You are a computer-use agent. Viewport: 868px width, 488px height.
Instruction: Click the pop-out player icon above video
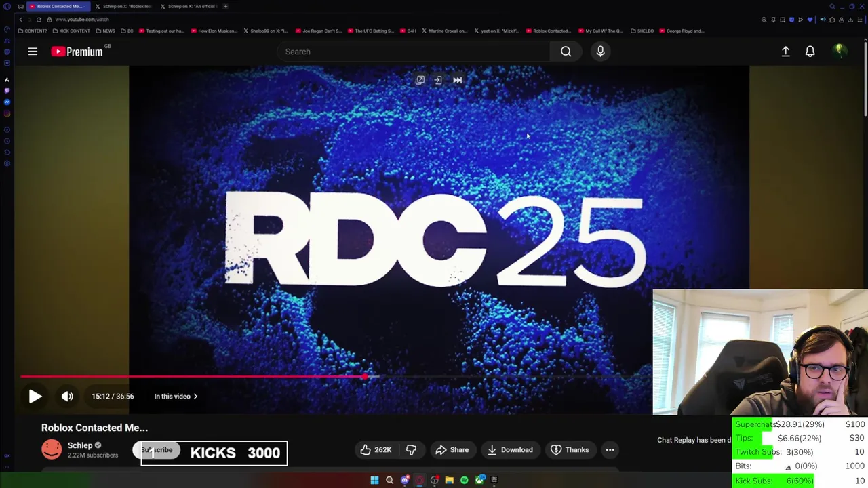[x=420, y=81]
